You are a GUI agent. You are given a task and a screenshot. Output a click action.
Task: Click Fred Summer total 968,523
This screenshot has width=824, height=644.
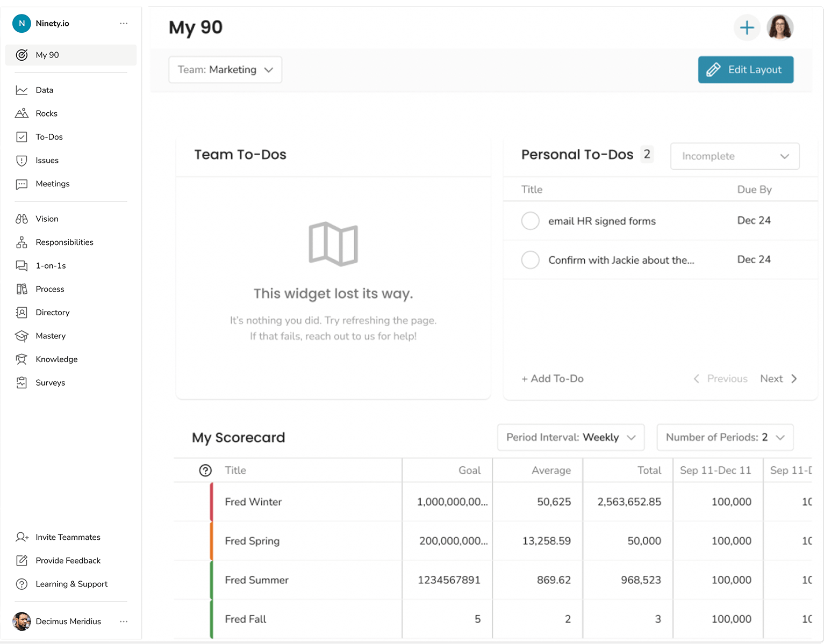pos(641,580)
